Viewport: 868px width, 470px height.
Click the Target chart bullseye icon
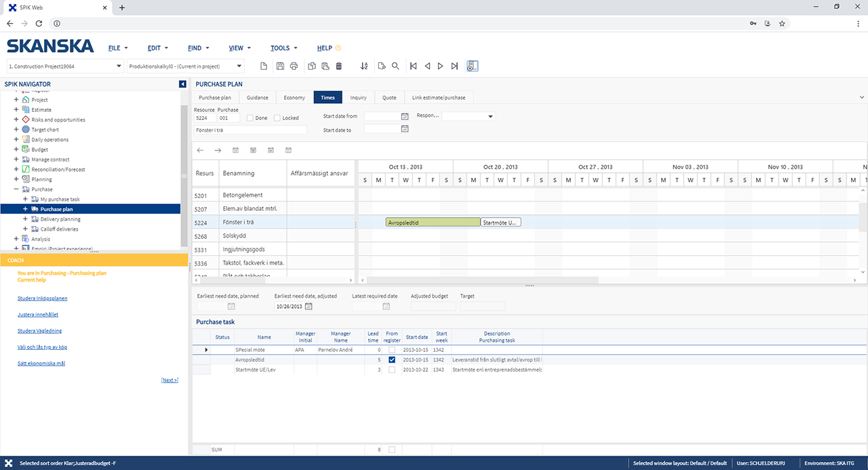coord(26,130)
